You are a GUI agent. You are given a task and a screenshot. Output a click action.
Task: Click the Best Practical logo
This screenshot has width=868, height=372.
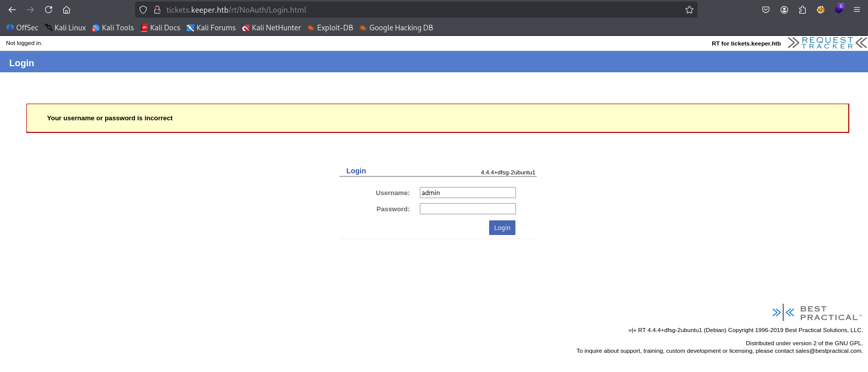pos(817,313)
